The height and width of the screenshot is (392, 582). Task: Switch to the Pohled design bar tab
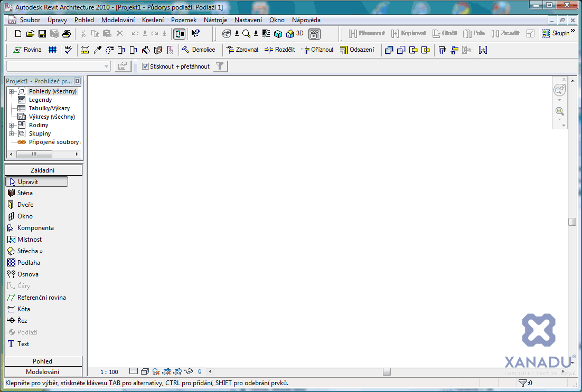click(43, 361)
